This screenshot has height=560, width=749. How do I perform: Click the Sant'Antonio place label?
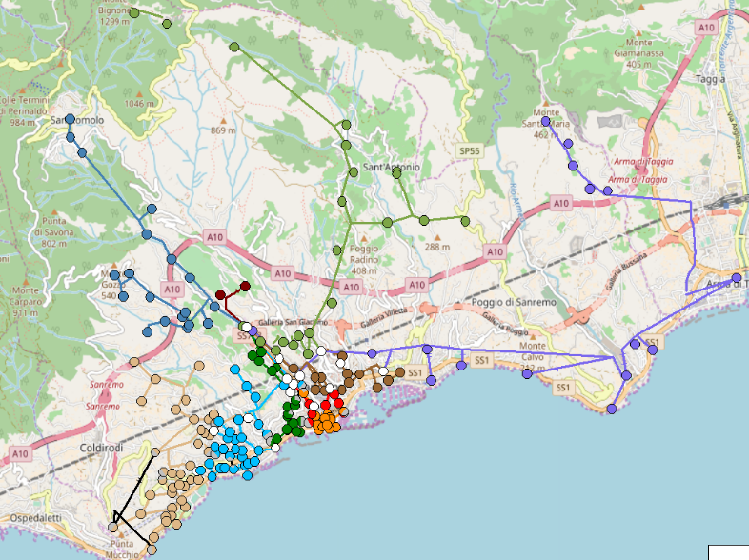tap(391, 169)
